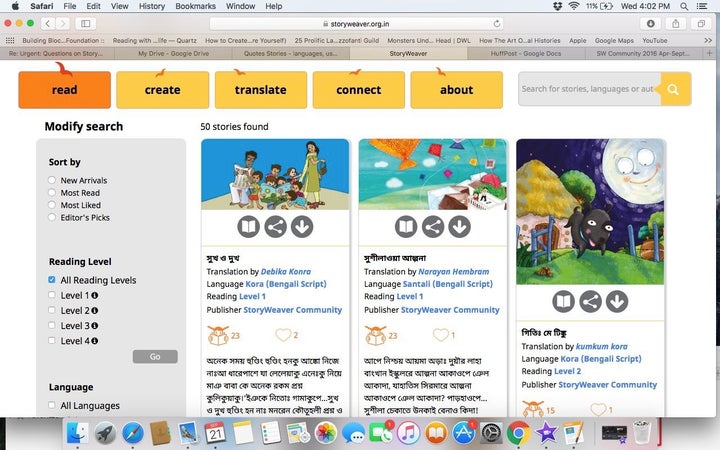Toggle Safari sidebar button
The width and height of the screenshot is (720, 450).
(x=86, y=23)
